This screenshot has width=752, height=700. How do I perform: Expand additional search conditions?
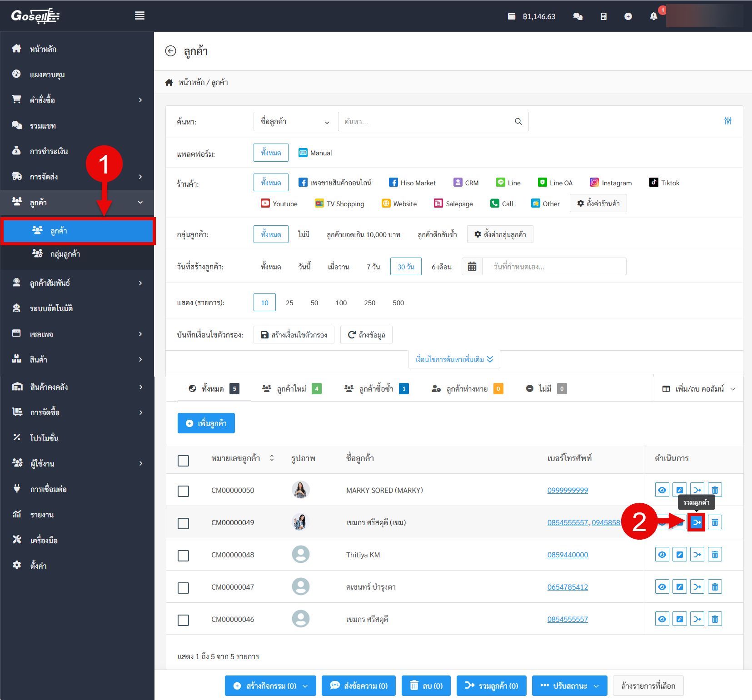coord(454,359)
